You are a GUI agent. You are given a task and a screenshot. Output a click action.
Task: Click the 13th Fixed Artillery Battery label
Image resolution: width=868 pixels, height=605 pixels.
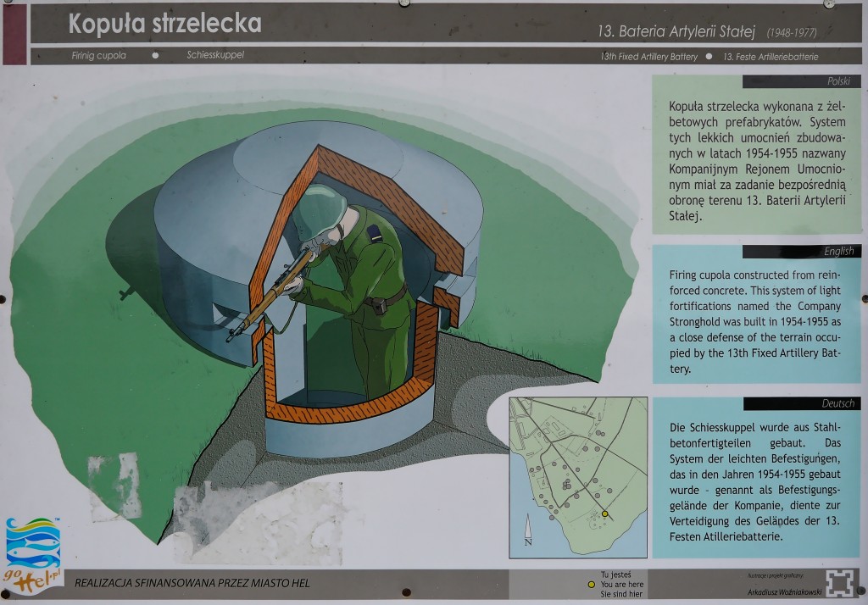click(x=648, y=57)
